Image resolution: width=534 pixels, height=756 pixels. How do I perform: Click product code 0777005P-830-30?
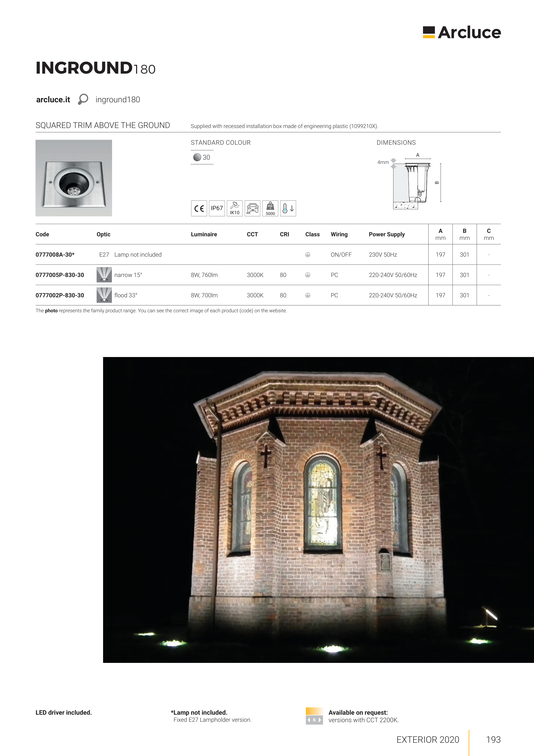point(59,275)
